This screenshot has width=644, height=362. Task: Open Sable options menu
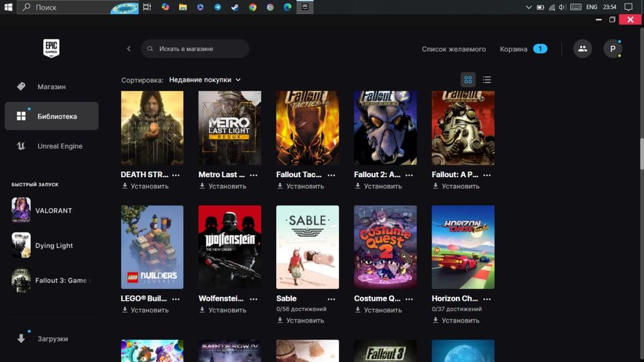coord(332,299)
